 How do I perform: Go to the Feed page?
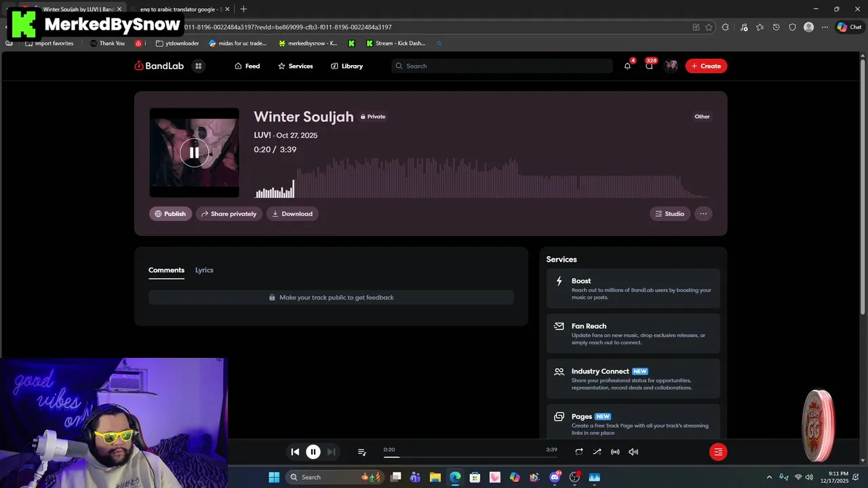coord(247,66)
